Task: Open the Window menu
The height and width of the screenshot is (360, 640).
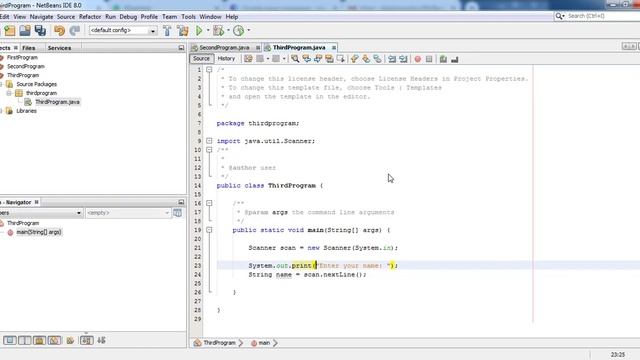Action: (x=210, y=17)
